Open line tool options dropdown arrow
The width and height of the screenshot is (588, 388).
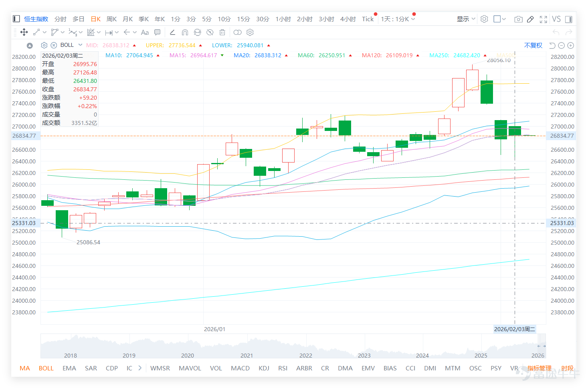click(x=44, y=32)
